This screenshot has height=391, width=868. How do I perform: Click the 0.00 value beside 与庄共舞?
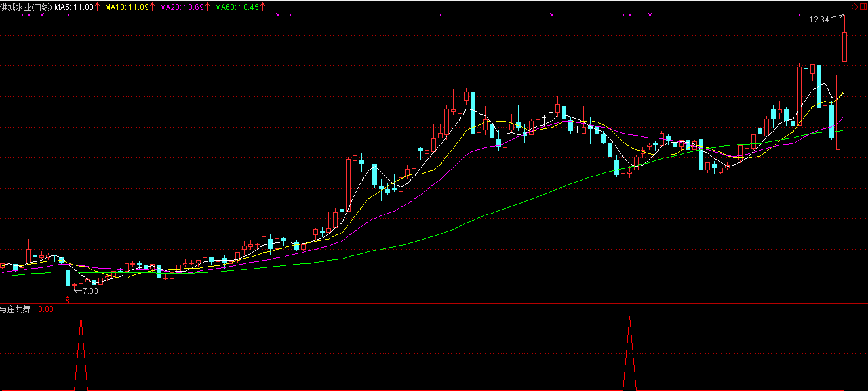click(46, 309)
